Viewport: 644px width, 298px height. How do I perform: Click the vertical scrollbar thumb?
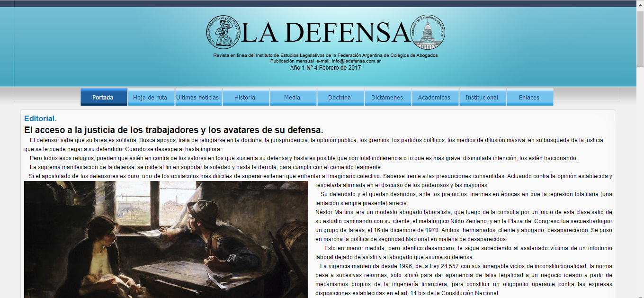coord(640,39)
